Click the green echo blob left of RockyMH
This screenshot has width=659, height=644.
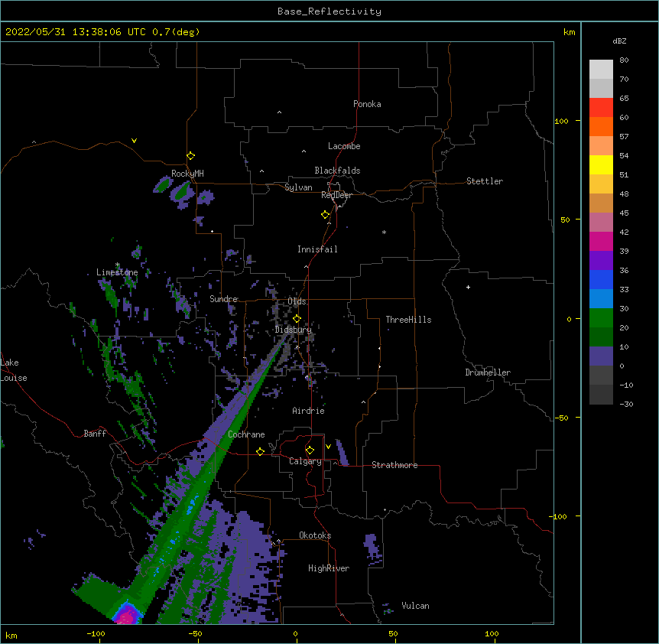click(x=162, y=184)
